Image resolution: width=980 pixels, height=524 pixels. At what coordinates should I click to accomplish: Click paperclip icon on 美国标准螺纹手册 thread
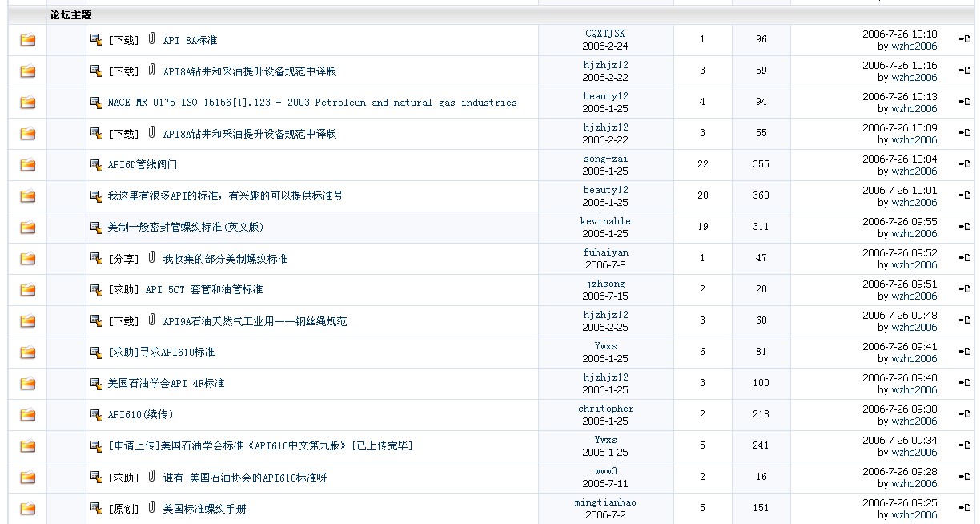(x=151, y=508)
